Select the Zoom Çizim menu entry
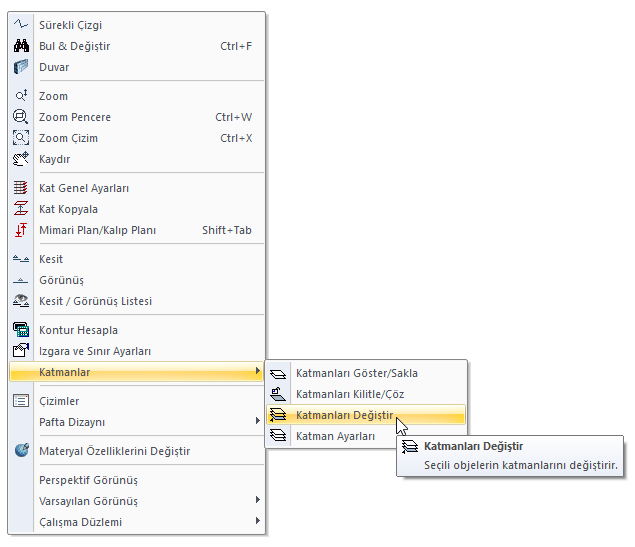The width and height of the screenshot is (635, 547). 68,138
